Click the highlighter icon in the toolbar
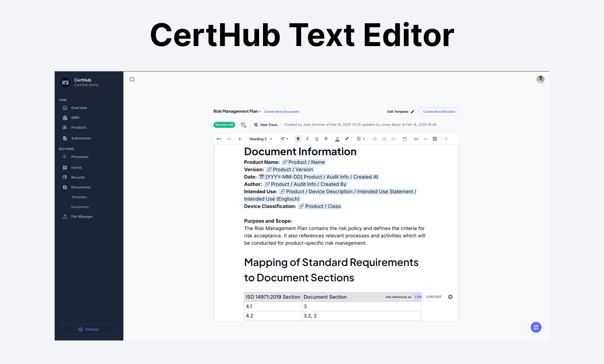The width and height of the screenshot is (604, 364). point(347,139)
